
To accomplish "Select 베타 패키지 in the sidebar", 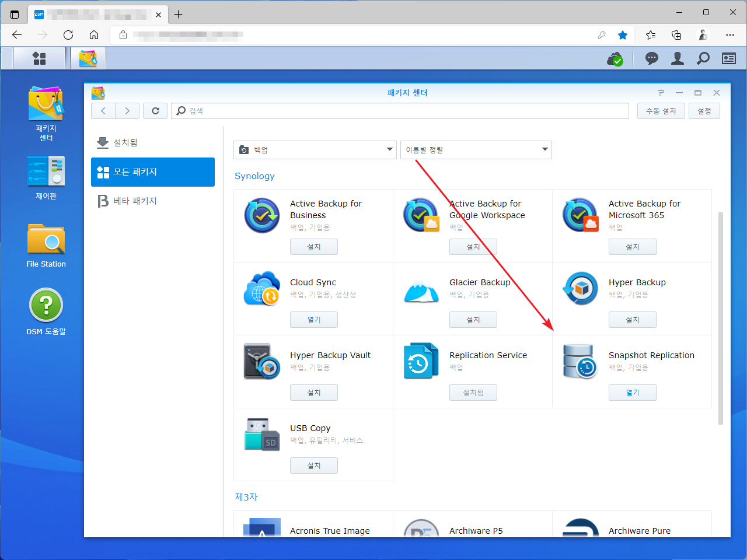I will tap(153, 201).
